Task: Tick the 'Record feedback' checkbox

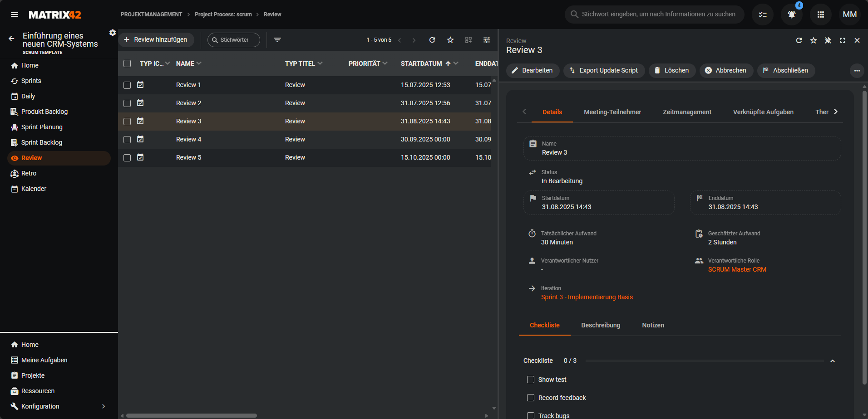Action: pyautogui.click(x=531, y=398)
